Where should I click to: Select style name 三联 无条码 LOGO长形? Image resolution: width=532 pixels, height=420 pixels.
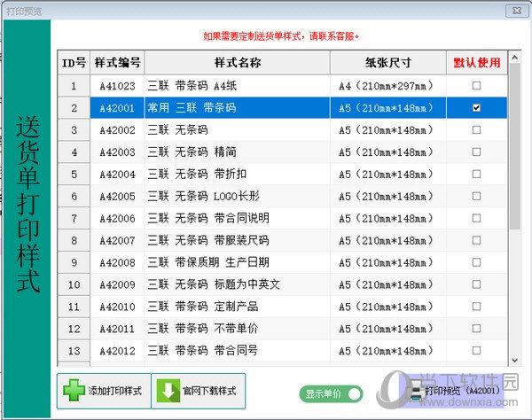click(x=204, y=196)
